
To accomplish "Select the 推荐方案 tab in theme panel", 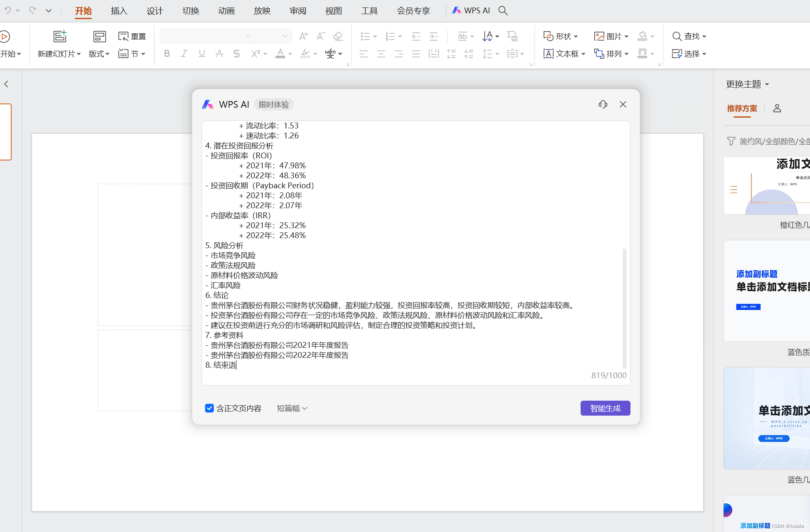I will click(742, 108).
